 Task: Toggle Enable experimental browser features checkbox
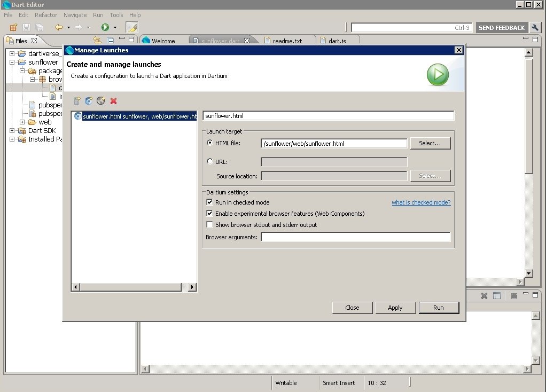tap(209, 213)
